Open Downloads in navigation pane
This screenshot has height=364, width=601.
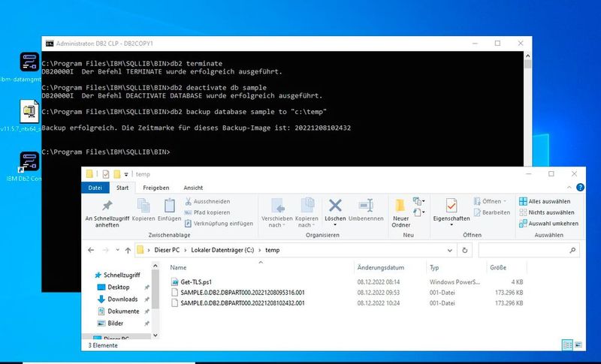118,299
